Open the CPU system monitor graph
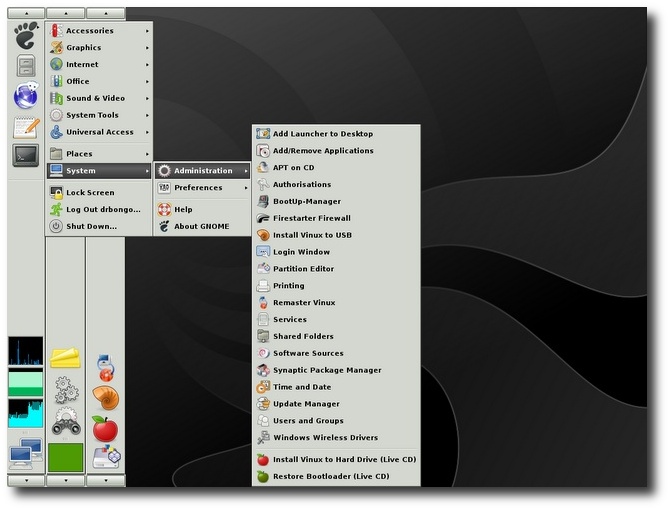Screen dimensions: 670x510 (26, 351)
